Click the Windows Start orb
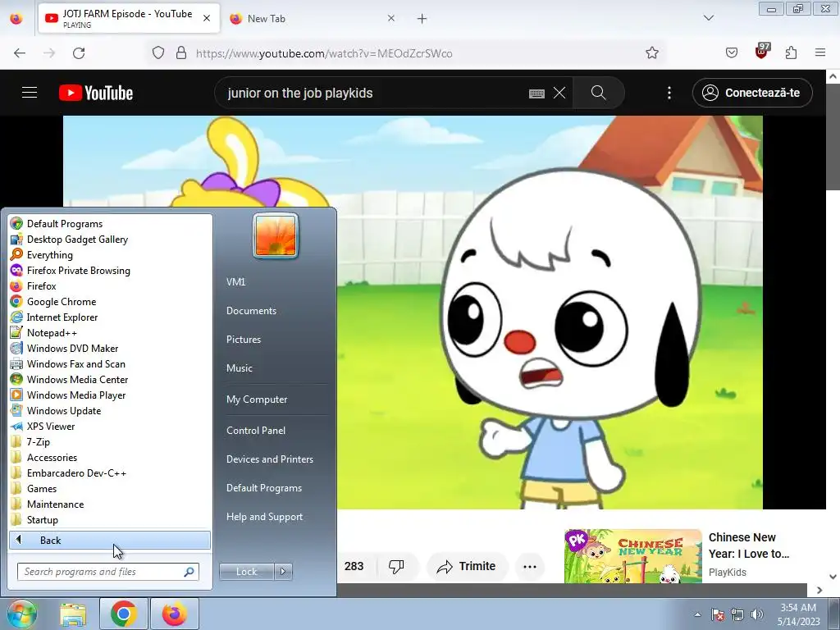840x630 pixels. (x=21, y=614)
